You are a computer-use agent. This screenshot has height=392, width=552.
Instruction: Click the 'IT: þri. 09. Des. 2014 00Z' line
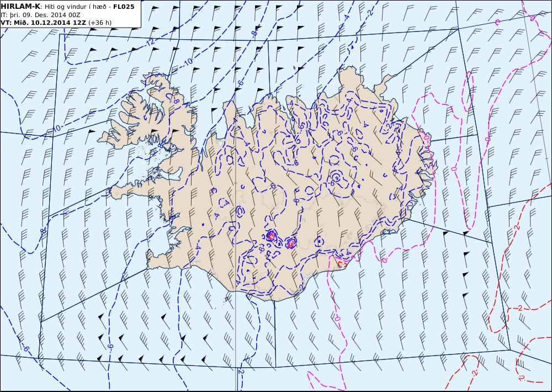coord(40,15)
